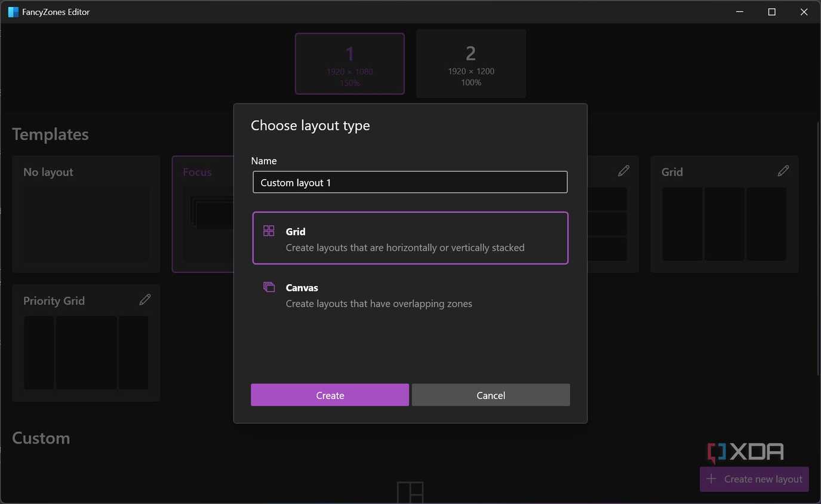
Task: Click the Custom section heading
Action: tap(41, 438)
